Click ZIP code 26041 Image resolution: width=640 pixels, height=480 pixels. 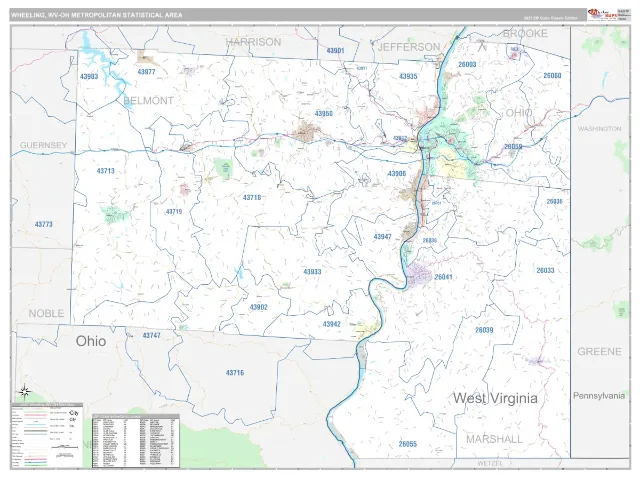443,277
